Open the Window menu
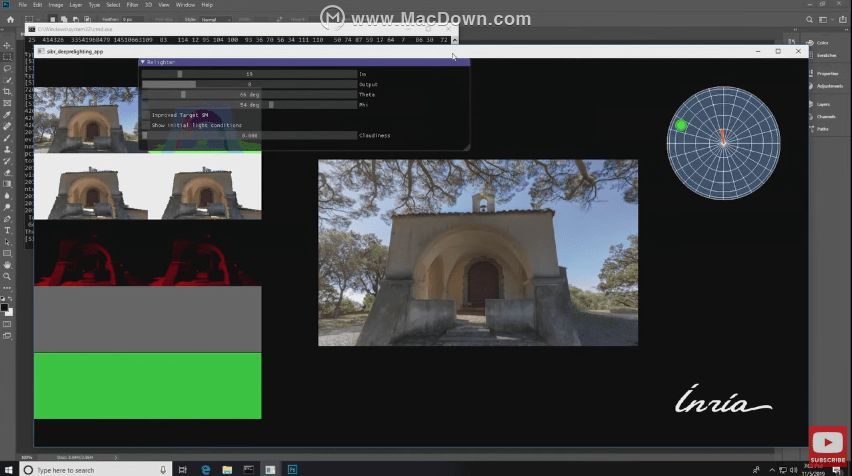Image resolution: width=852 pixels, height=476 pixels. 185,5
